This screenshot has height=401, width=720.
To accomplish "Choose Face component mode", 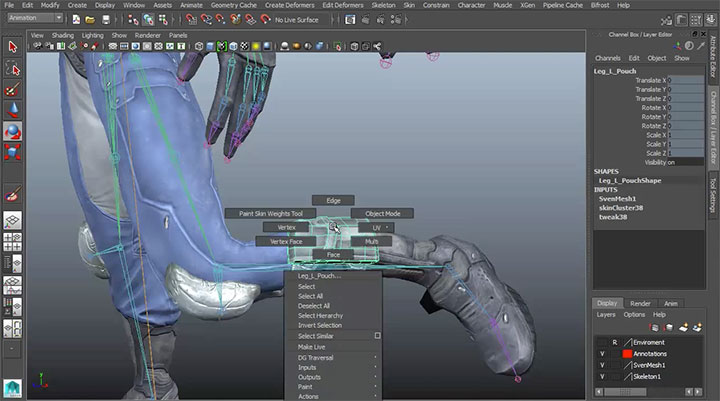I will [333, 254].
